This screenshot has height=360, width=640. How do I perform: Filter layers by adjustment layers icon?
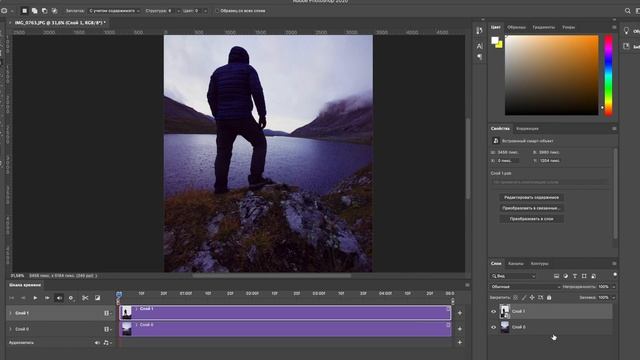tap(566, 276)
